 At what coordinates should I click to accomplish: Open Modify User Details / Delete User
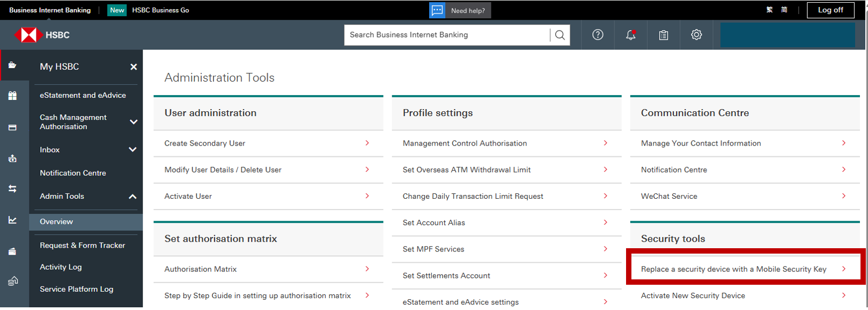(268, 170)
